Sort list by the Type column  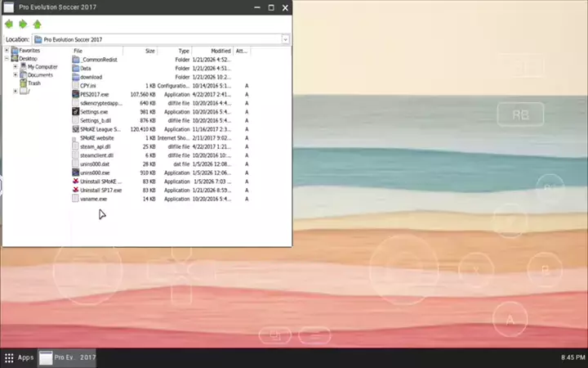(x=184, y=51)
